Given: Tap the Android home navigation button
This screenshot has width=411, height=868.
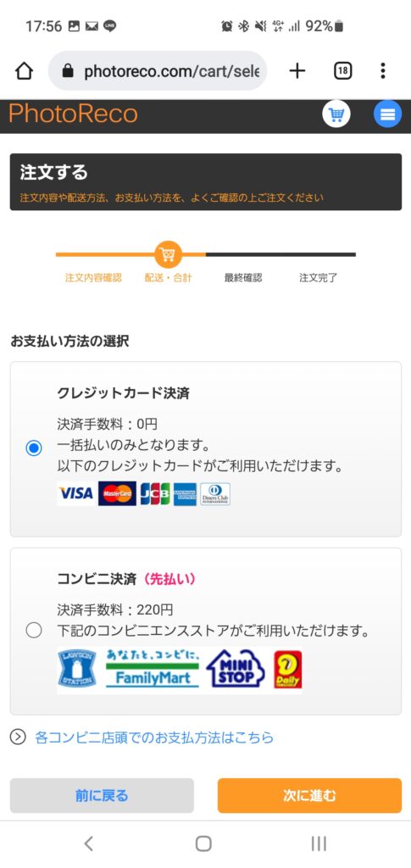Looking at the screenshot, I should tap(203, 843).
